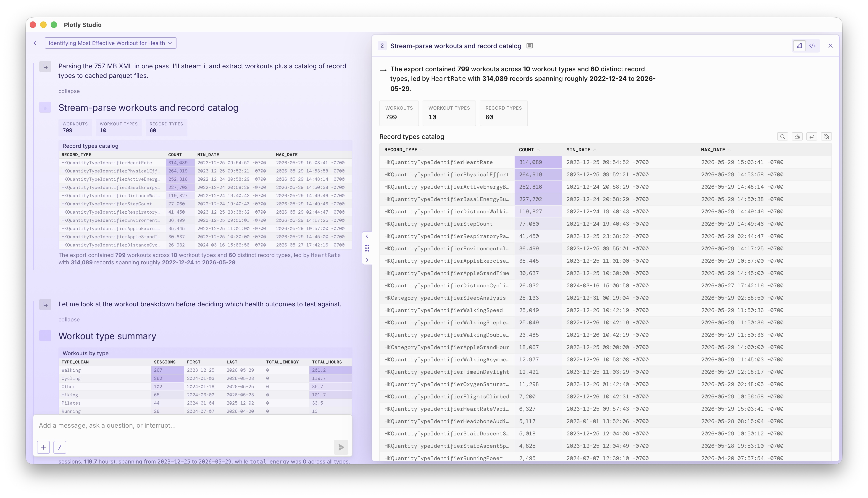Click the step number 2 badge
This screenshot has height=498, width=868.
pos(382,46)
